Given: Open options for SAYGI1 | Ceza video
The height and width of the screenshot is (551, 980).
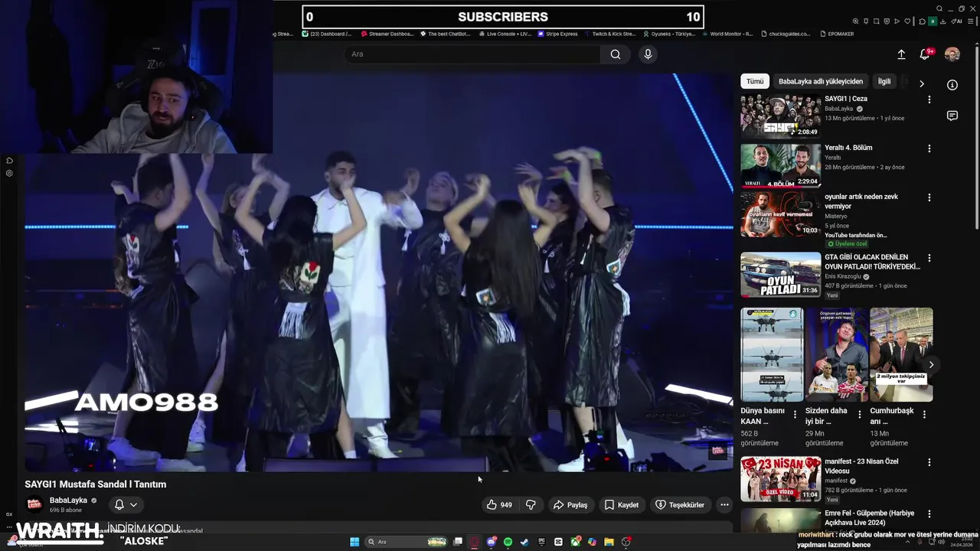Looking at the screenshot, I should click(929, 99).
